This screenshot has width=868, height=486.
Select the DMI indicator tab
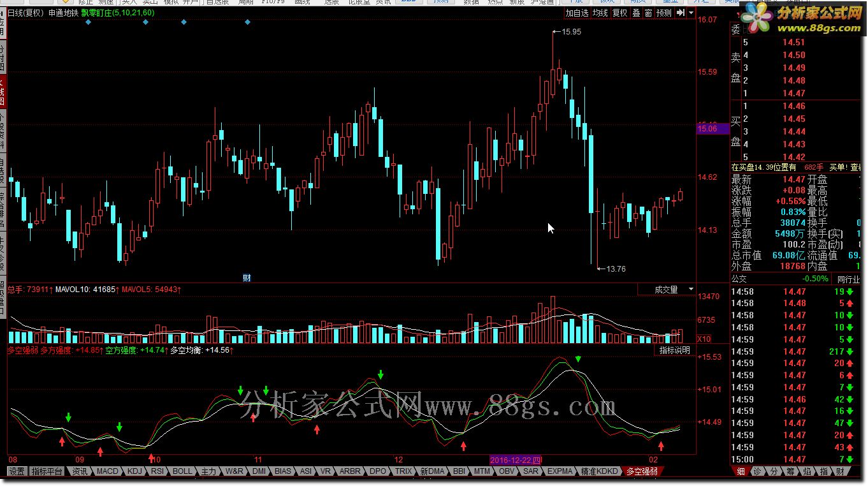[259, 471]
